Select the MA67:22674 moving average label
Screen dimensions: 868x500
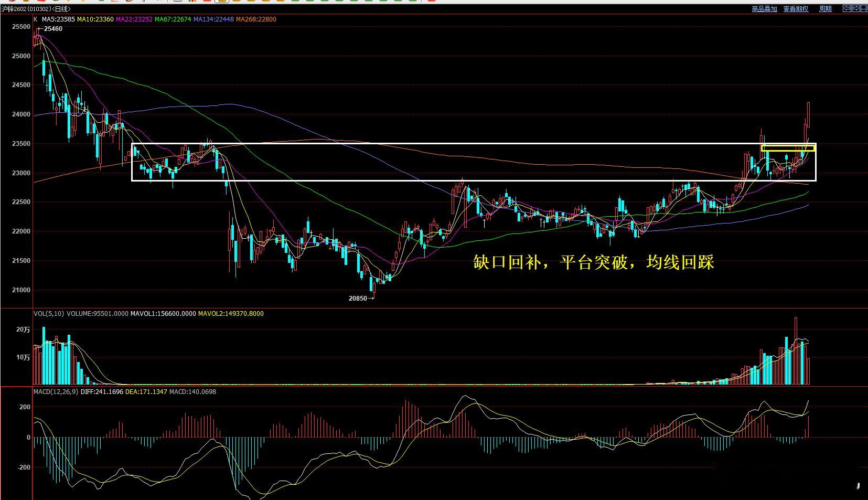pos(173,19)
